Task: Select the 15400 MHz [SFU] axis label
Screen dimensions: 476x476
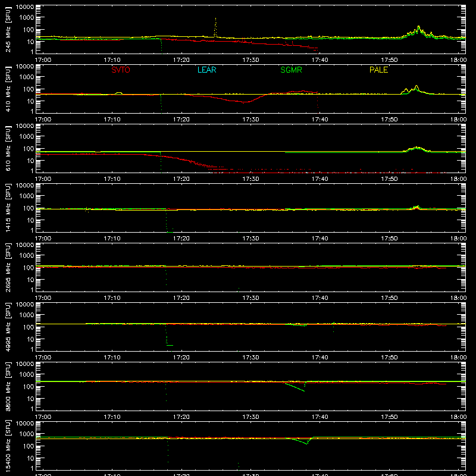Action: tap(8, 446)
